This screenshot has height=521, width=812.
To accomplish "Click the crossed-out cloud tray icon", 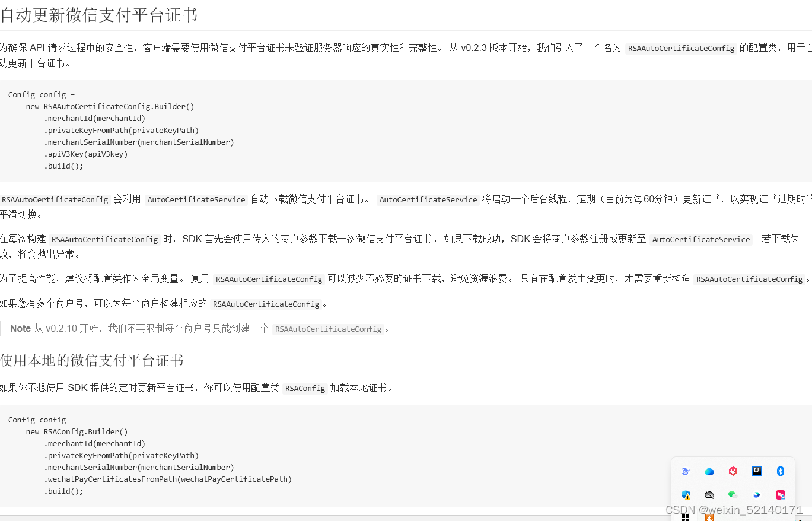I will click(x=709, y=495).
